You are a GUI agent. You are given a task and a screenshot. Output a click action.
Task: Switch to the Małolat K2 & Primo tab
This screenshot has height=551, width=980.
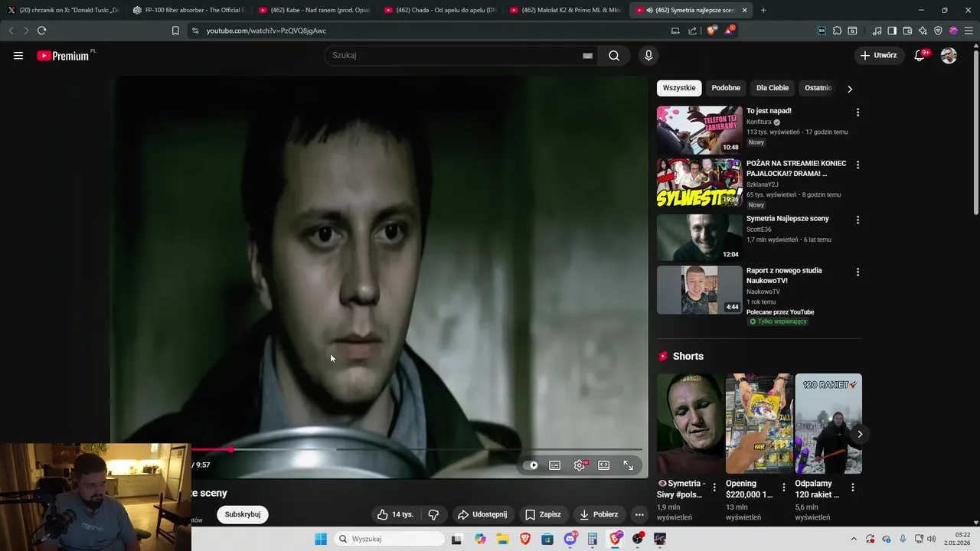[x=565, y=10]
